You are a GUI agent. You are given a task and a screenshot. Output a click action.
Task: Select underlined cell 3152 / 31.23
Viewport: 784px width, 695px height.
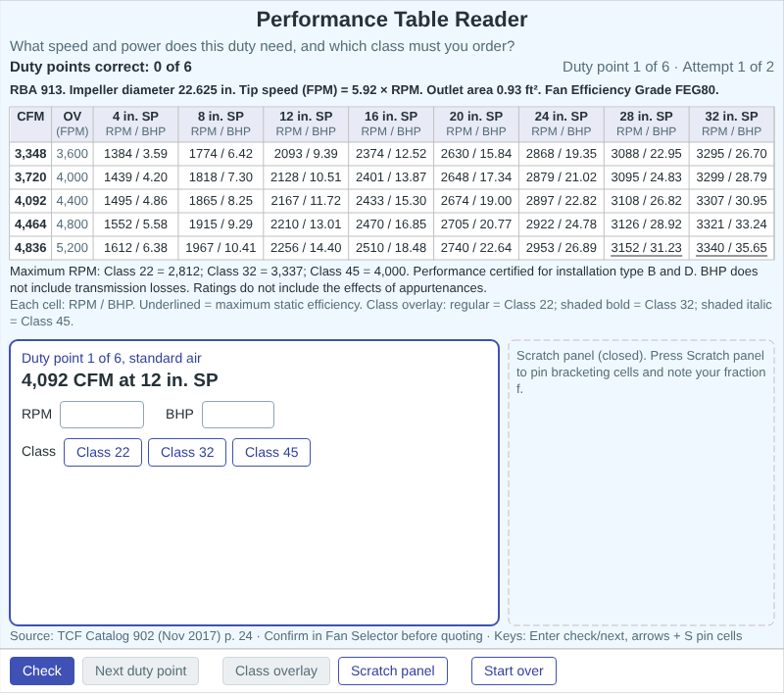(x=647, y=247)
